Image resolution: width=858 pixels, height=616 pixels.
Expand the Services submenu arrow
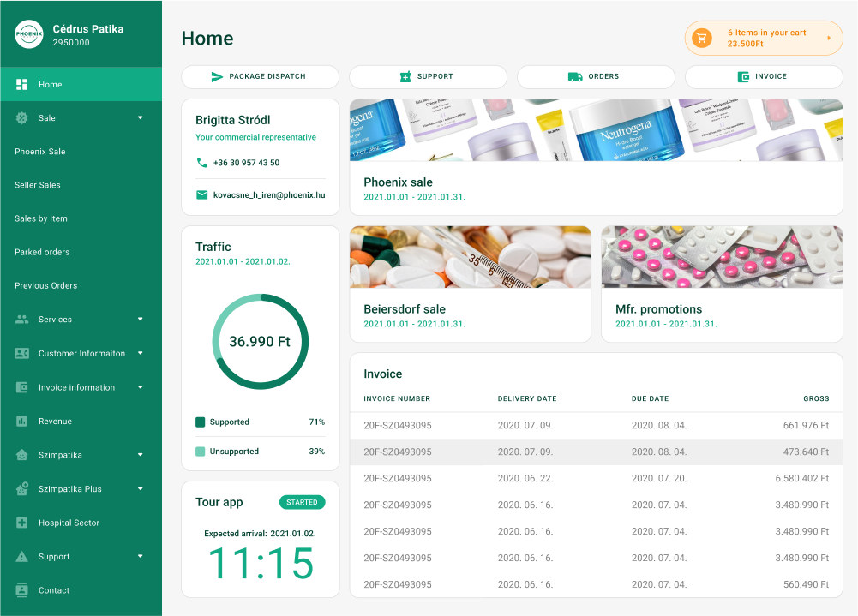pos(140,319)
